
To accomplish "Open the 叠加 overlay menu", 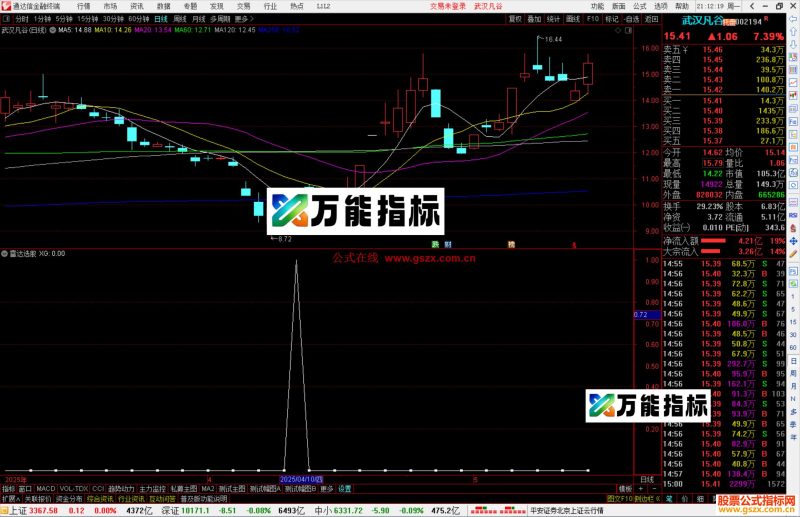I will (x=534, y=19).
